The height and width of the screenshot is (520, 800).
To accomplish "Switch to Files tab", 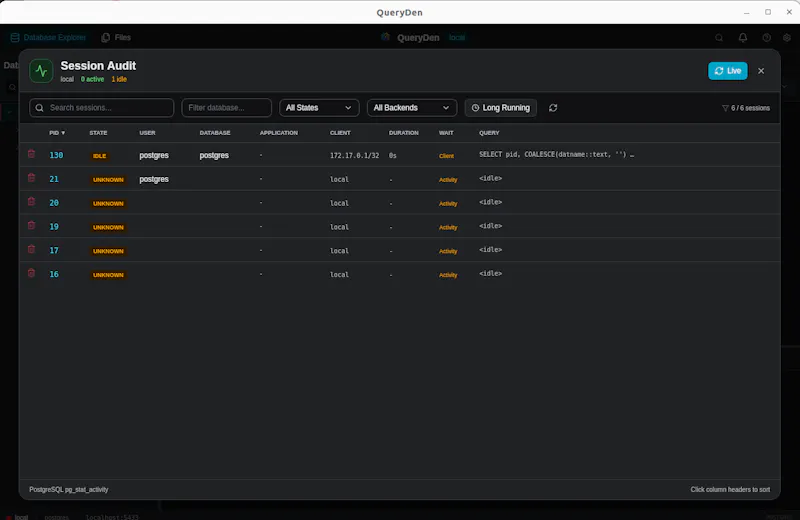I will click(116, 38).
